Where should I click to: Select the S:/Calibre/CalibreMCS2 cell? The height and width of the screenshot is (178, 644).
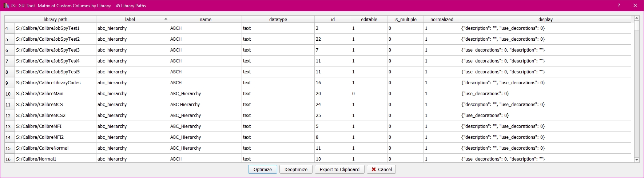point(55,116)
